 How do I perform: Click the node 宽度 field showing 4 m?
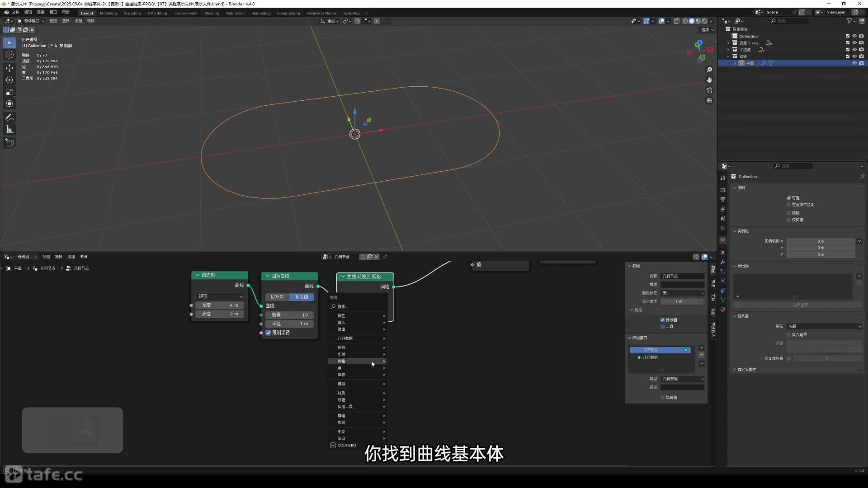coord(220,305)
